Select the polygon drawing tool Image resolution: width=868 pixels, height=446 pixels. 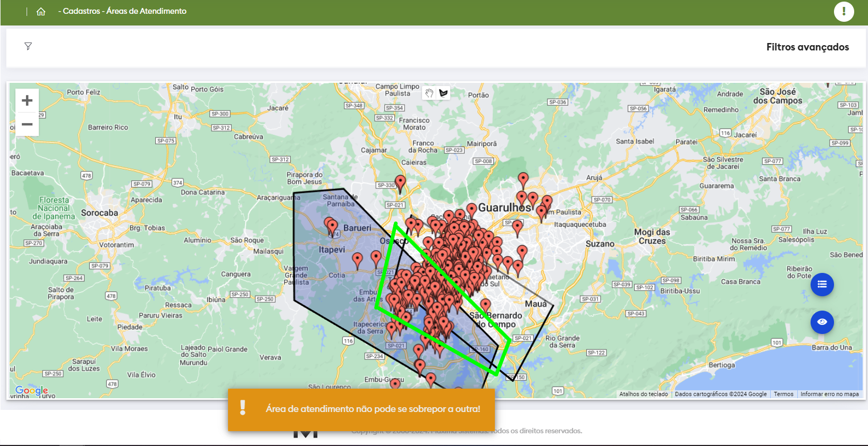(443, 93)
